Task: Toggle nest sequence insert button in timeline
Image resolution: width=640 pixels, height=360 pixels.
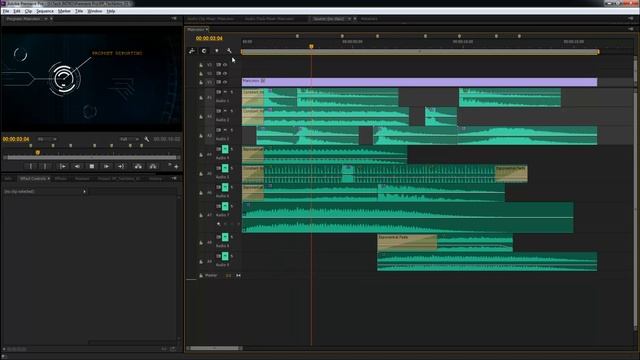Action: [x=192, y=51]
